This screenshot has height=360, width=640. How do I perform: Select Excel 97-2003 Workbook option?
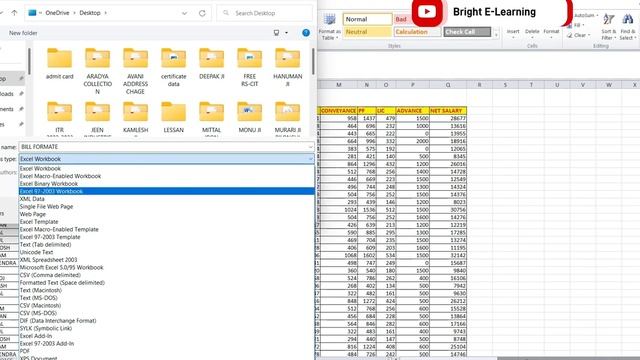coord(167,191)
